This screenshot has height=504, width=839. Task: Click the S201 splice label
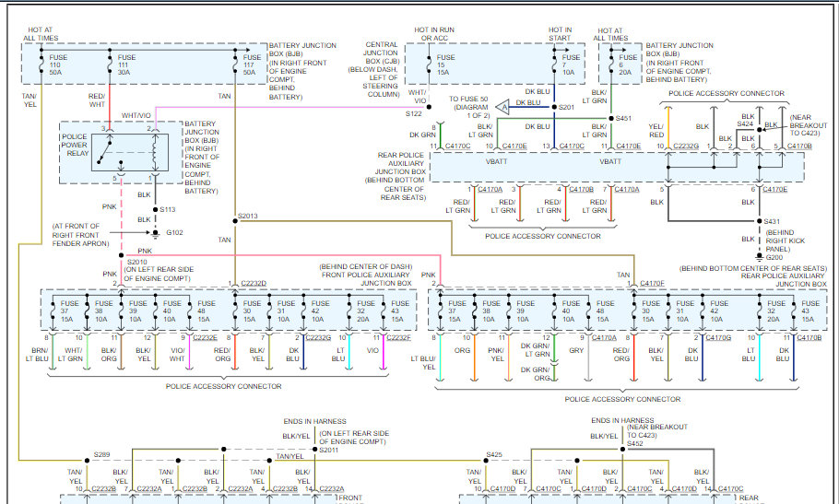[567, 108]
